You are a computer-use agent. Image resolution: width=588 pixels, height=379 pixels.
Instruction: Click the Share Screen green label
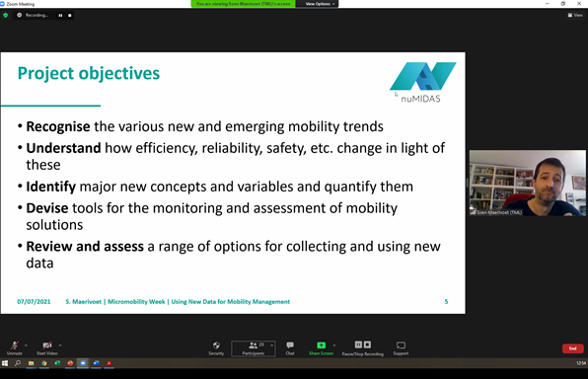pos(321,353)
